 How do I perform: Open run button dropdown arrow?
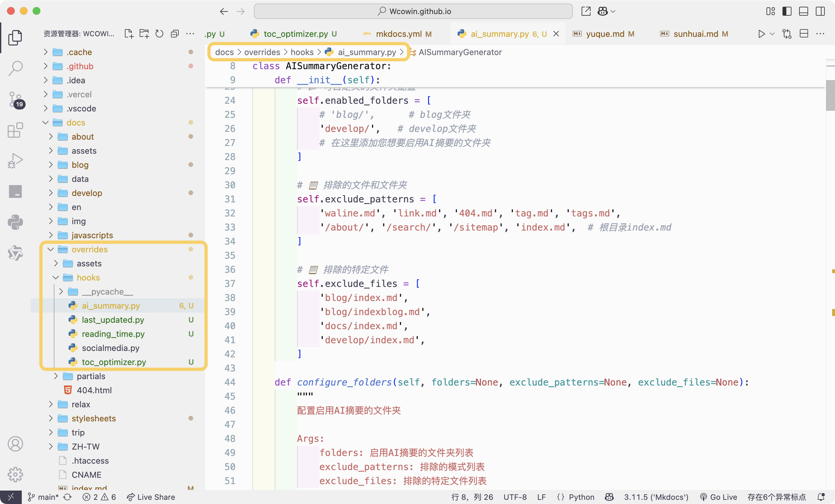(772, 34)
